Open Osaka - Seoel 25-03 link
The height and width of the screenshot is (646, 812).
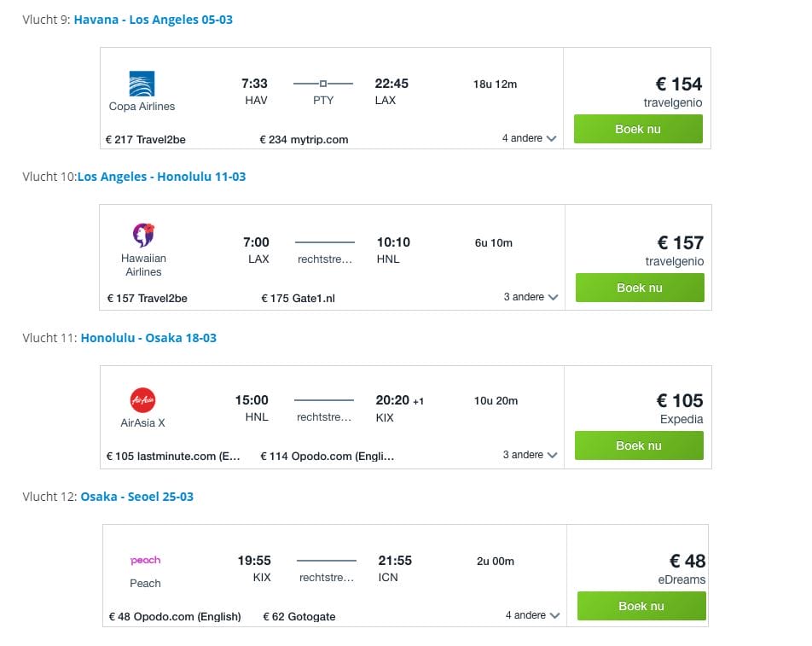point(137,497)
